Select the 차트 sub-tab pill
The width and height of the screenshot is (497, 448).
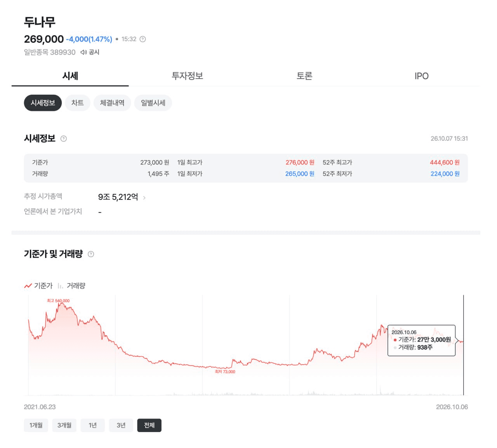(x=78, y=103)
